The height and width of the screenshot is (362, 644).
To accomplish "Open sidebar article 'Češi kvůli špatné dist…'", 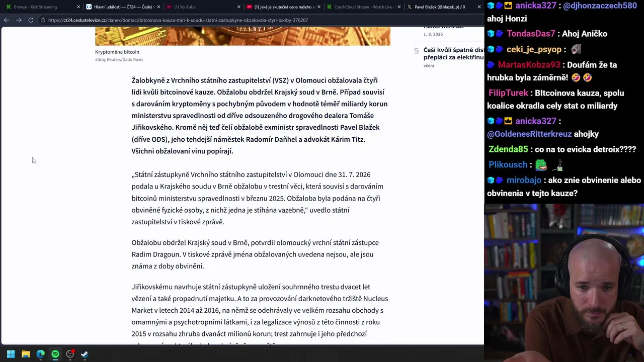I will [x=453, y=53].
